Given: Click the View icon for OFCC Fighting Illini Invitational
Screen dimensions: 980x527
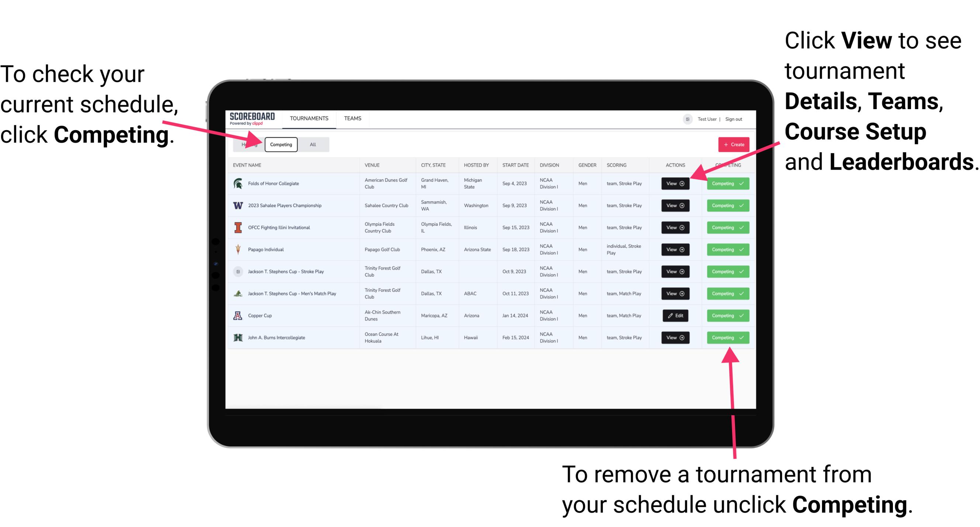Looking at the screenshot, I should coord(676,228).
